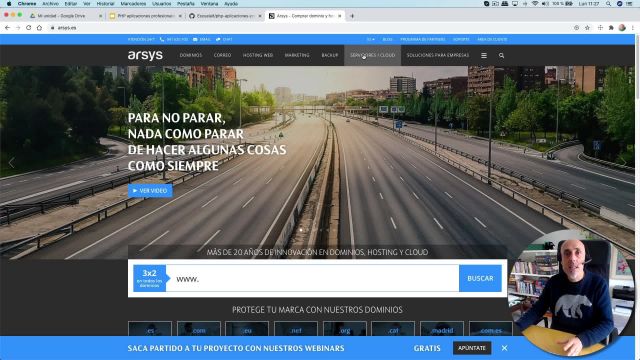Open the Apple menu

pyautogui.click(x=9, y=4)
